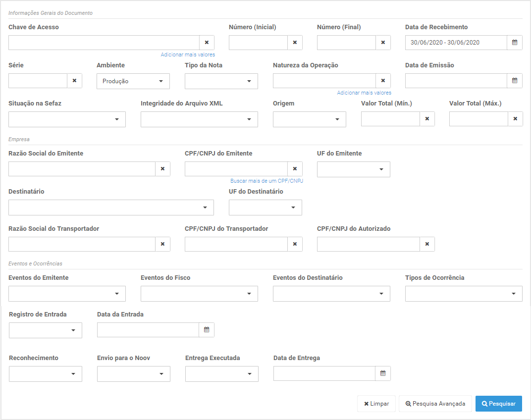Clear the Número (Inicial) field

[295, 43]
